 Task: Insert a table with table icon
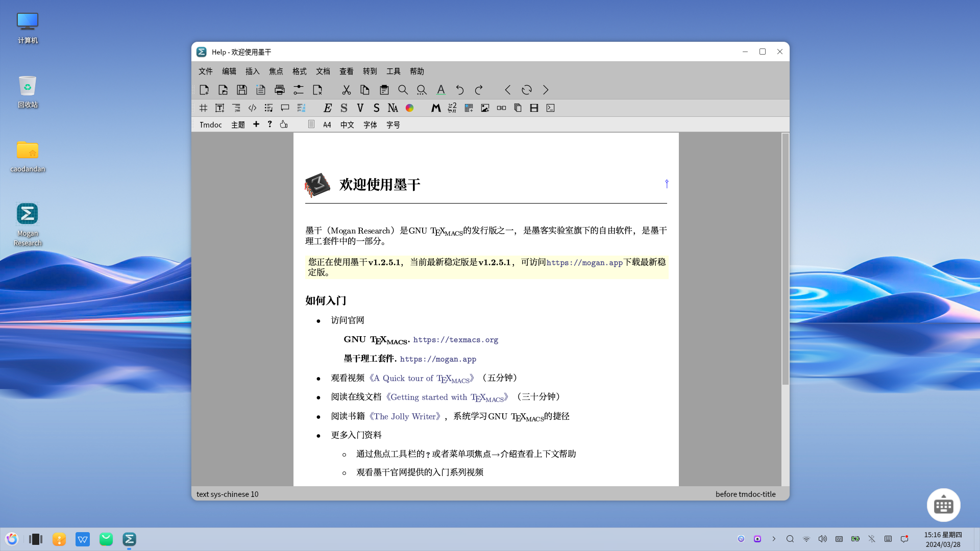pos(469,108)
